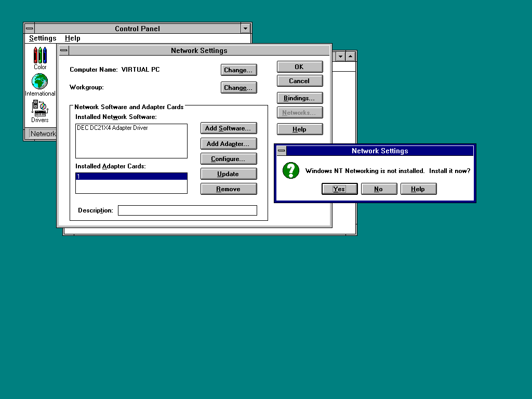532x399 pixels.
Task: Open the Color icon in Control Panel
Action: click(40, 55)
